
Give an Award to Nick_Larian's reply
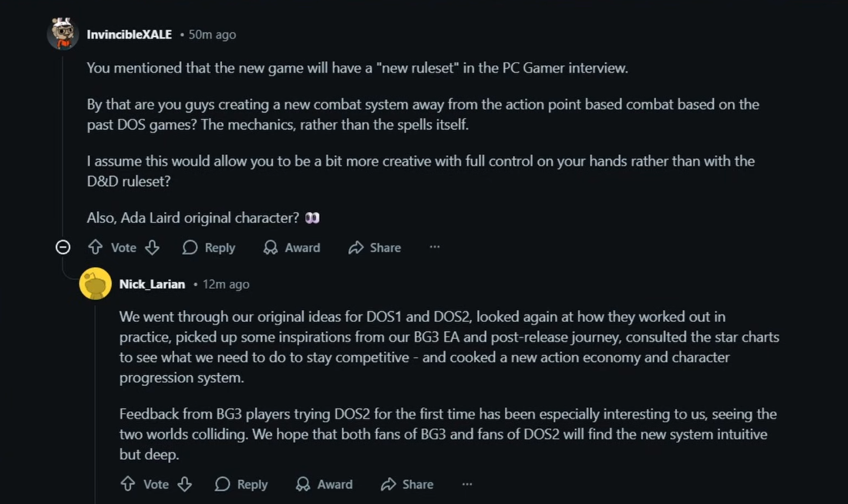(324, 483)
